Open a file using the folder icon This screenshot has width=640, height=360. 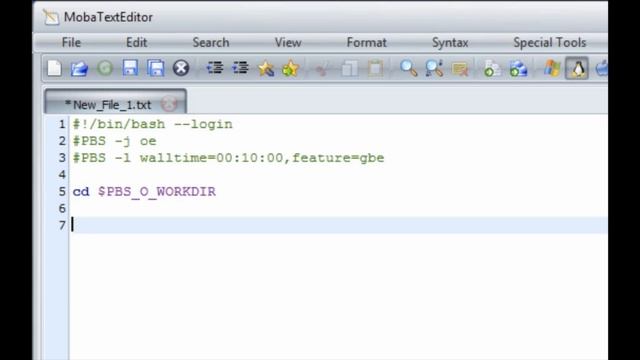click(x=80, y=68)
